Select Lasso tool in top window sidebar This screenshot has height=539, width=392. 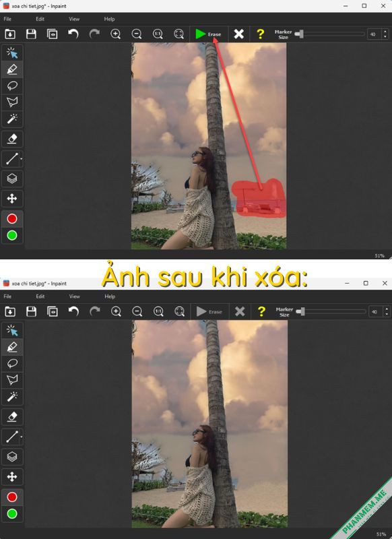coord(12,86)
